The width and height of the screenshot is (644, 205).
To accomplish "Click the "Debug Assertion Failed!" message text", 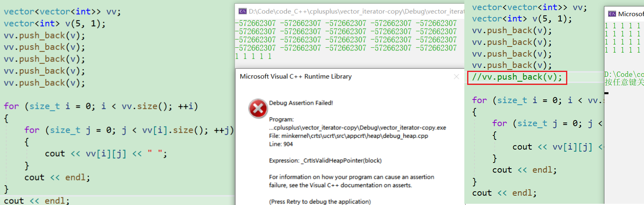I will pyautogui.click(x=301, y=103).
